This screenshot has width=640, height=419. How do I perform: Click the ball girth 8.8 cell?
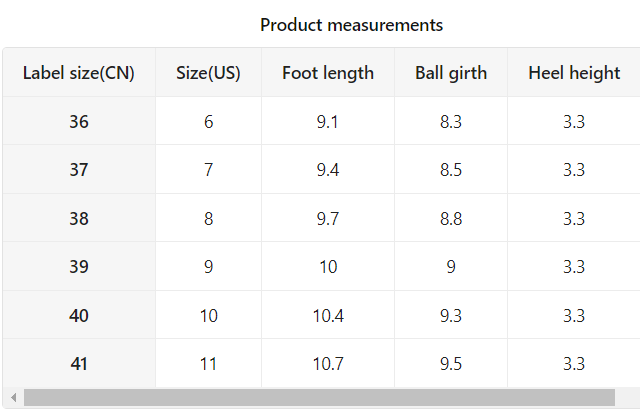click(x=451, y=218)
